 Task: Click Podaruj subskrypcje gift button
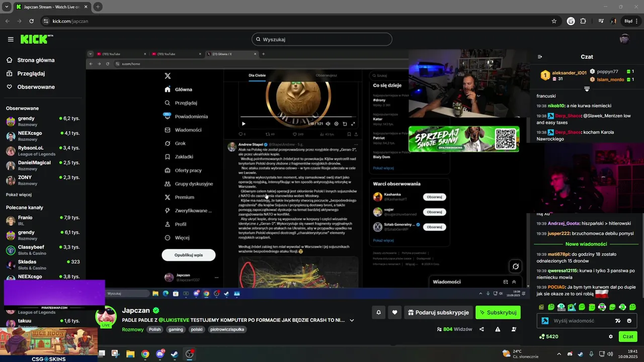439,312
